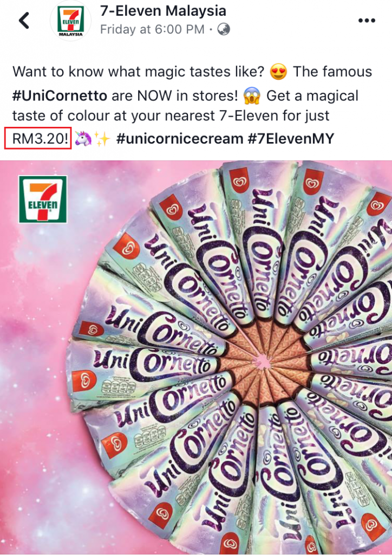Open the 7-Eleven Malaysia profile picture
Screen dimensions: 392x555
point(71,21)
